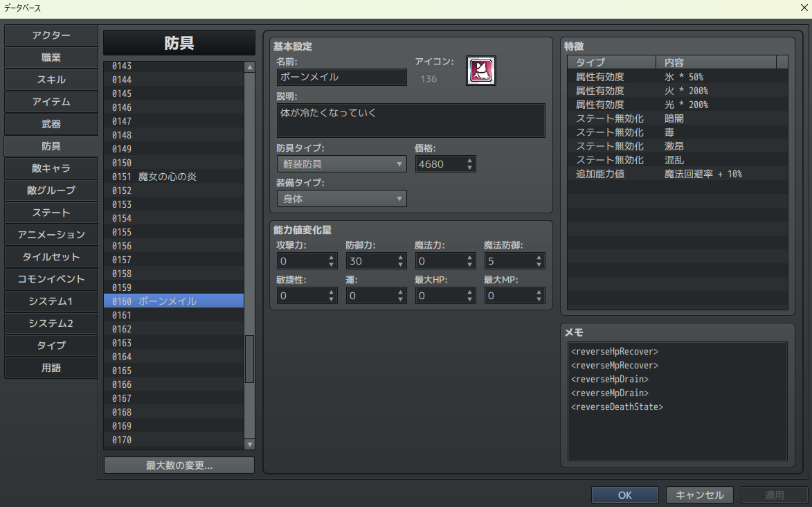Select trait row 氷 * 50%

click(x=677, y=77)
